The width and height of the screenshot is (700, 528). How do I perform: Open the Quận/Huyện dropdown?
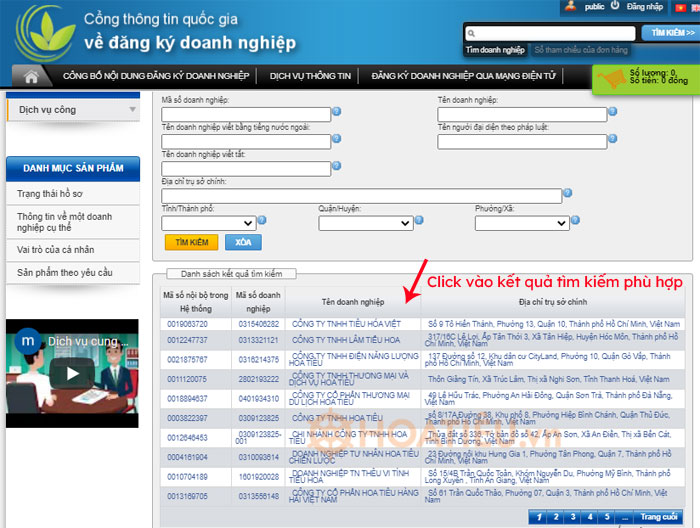click(364, 222)
